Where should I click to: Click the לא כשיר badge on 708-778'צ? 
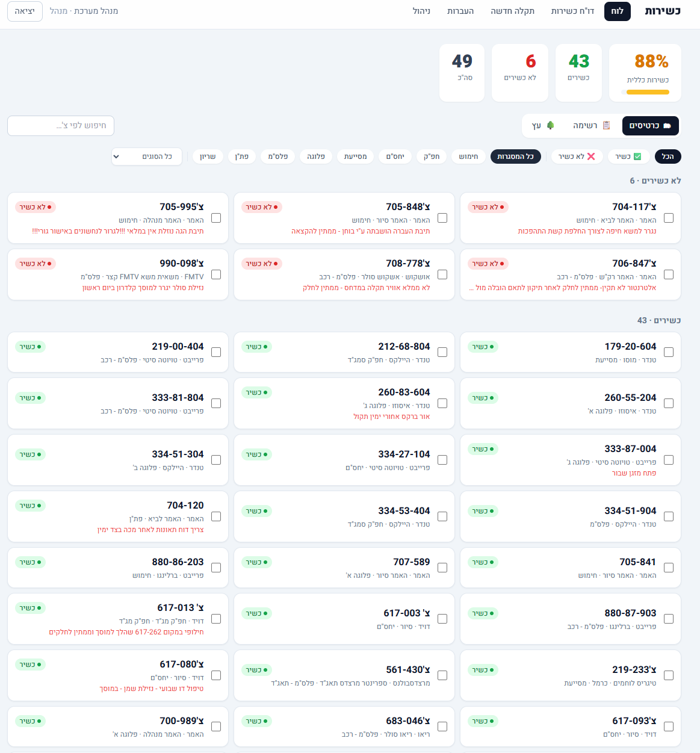262,264
